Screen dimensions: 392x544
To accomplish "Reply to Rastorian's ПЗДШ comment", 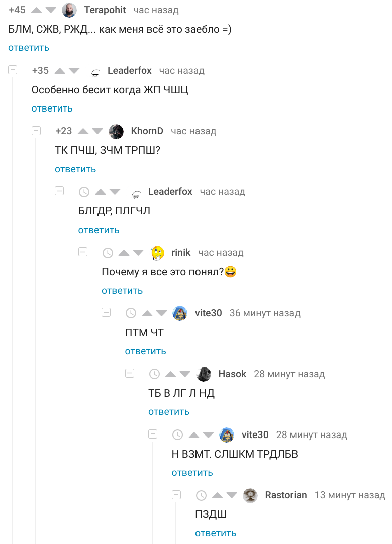I will [216, 533].
